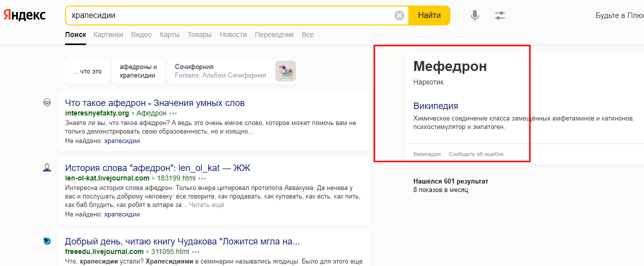Activate voice search microphone icon
The image size is (644, 266).
click(x=475, y=15)
